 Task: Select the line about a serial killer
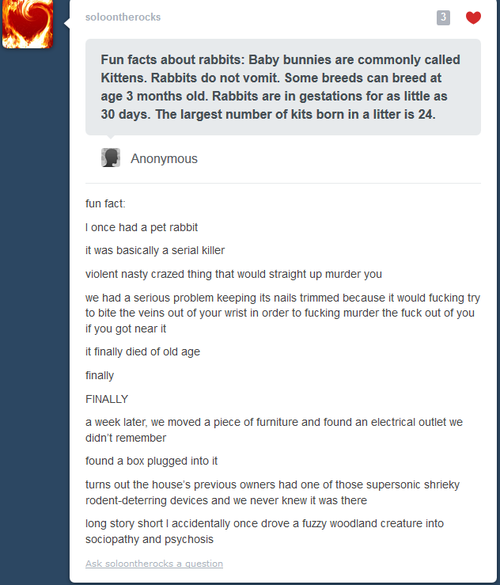155,250
